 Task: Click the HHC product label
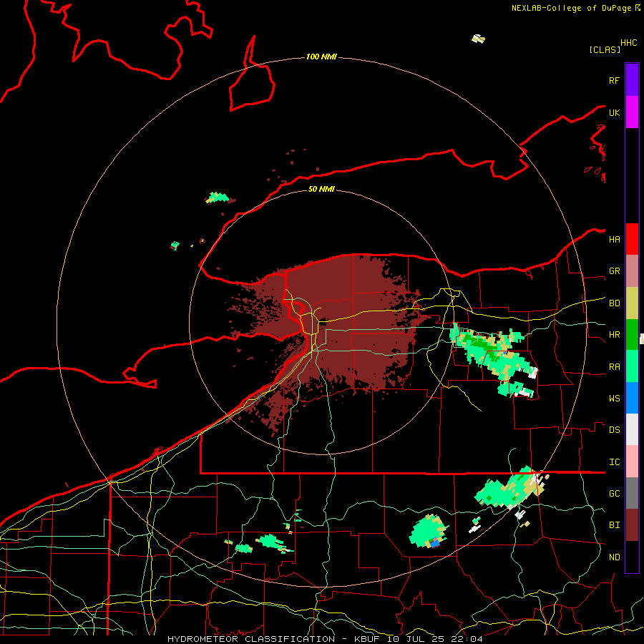point(629,43)
